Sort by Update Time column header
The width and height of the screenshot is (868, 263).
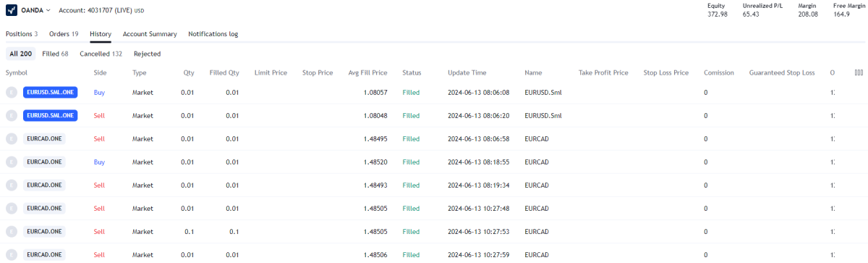click(x=467, y=72)
